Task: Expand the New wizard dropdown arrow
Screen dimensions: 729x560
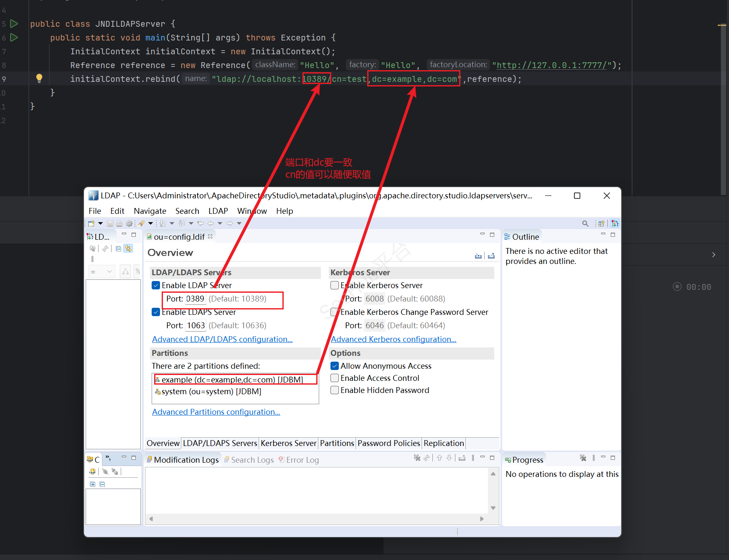Action: pyautogui.click(x=100, y=223)
